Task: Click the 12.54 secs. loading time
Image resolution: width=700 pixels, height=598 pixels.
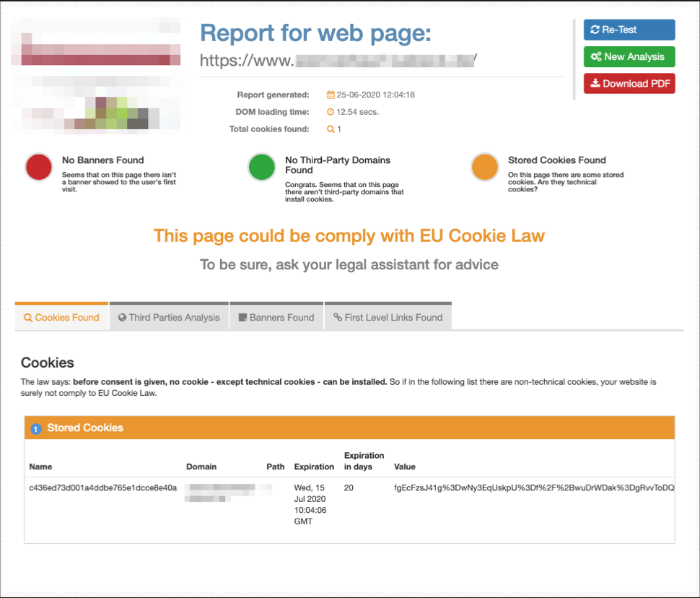Action: click(358, 112)
